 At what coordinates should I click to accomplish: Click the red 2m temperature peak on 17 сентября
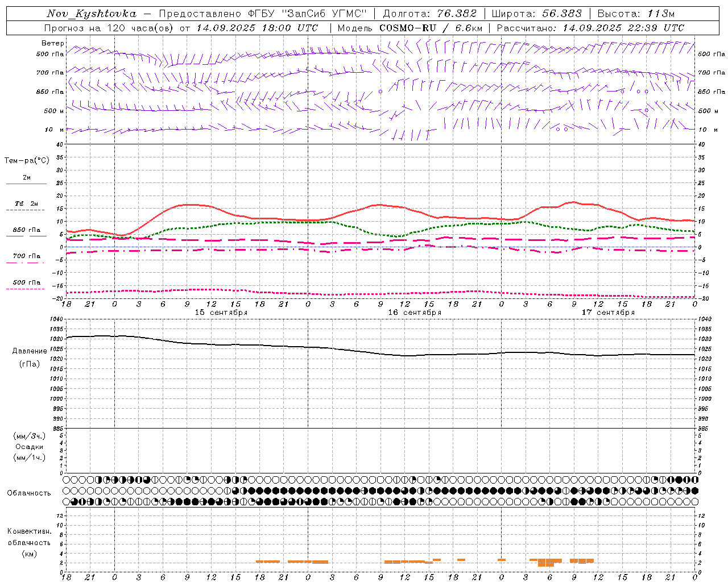(x=574, y=202)
